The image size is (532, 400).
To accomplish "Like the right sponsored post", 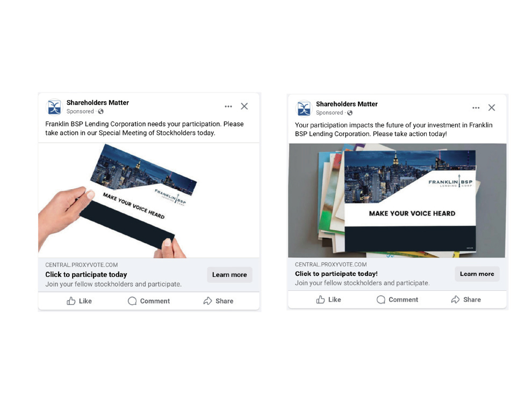I will pos(328,299).
